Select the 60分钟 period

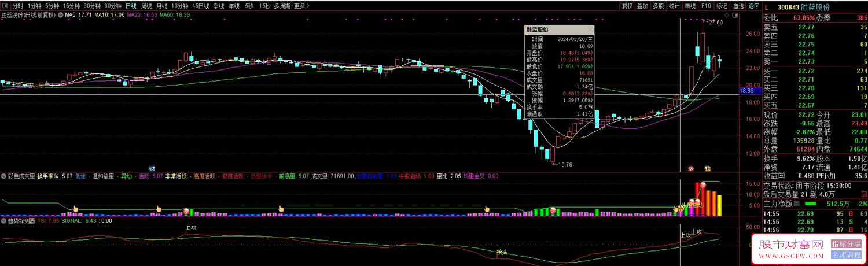[113, 6]
